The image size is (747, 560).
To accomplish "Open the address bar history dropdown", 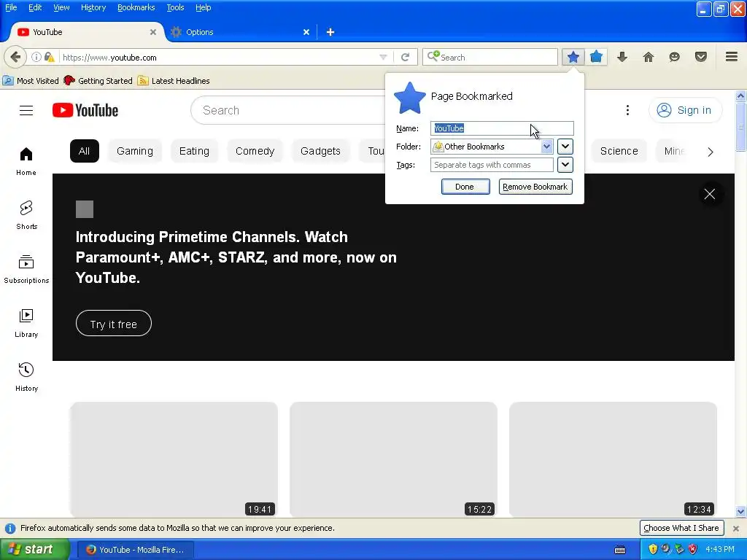I will [x=383, y=57].
